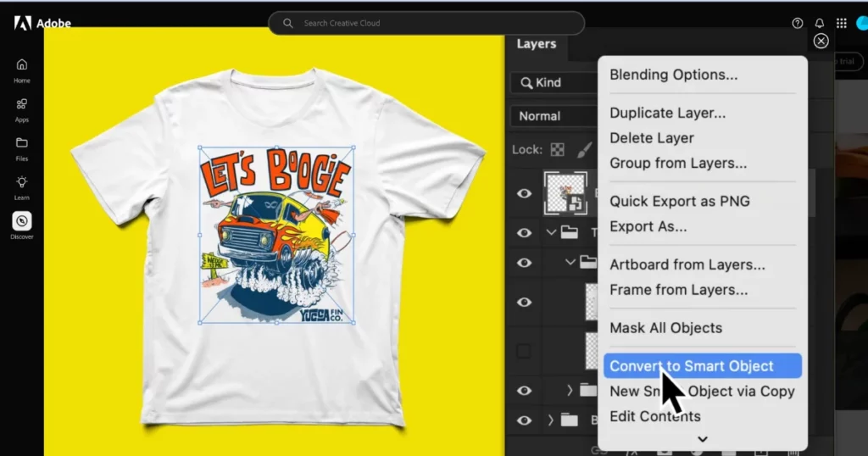This screenshot has height=456, width=868.
Task: Collapse the expanded nested subgroup folder
Action: (x=570, y=262)
